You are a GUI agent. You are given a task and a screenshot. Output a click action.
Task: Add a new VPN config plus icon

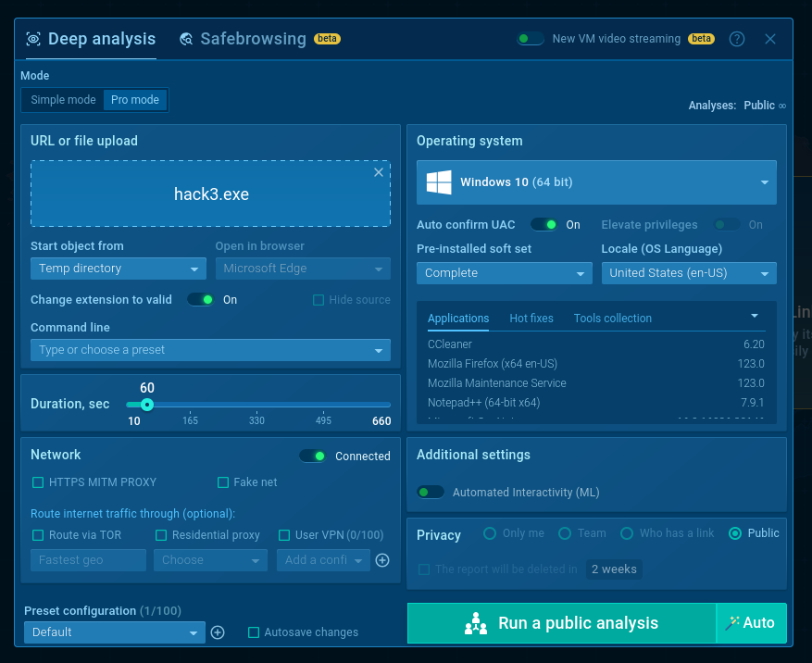(x=382, y=560)
